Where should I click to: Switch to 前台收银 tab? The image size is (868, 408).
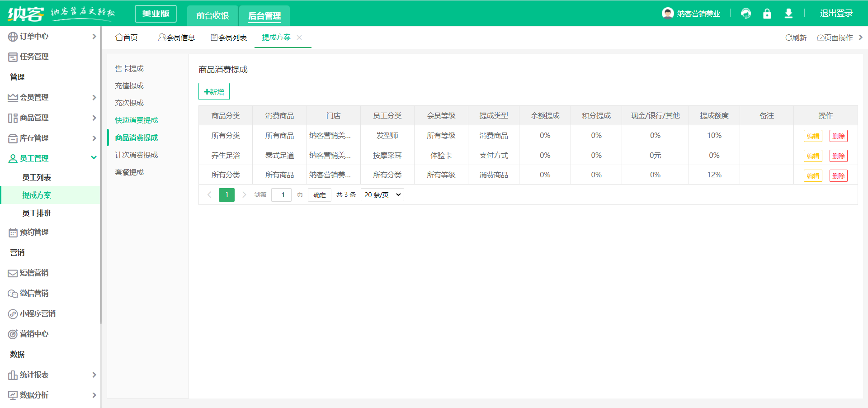pyautogui.click(x=212, y=15)
